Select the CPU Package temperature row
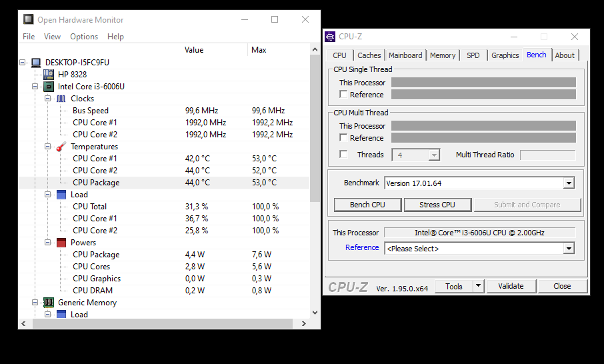Image resolution: width=604 pixels, height=364 pixels. pos(96,183)
